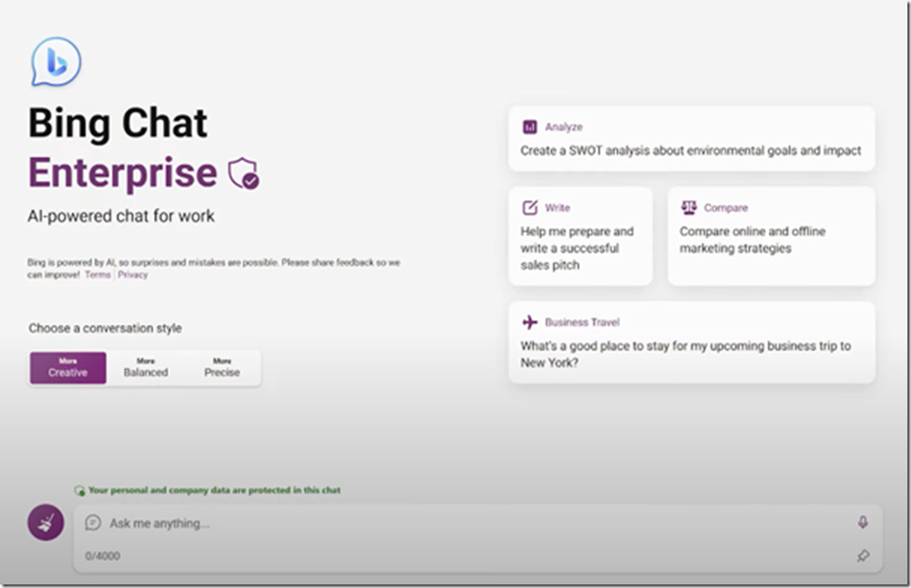Click the AI-powered chat for work tagline

click(121, 216)
